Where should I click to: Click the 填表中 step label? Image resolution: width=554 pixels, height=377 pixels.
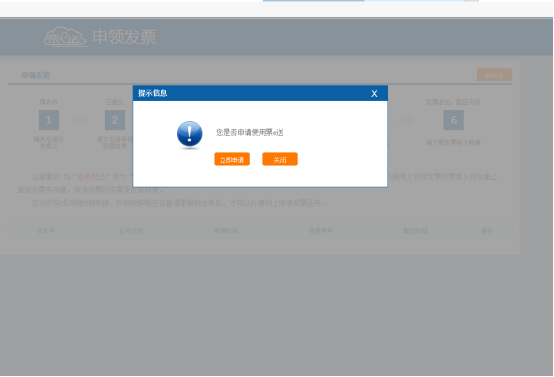coord(48,102)
